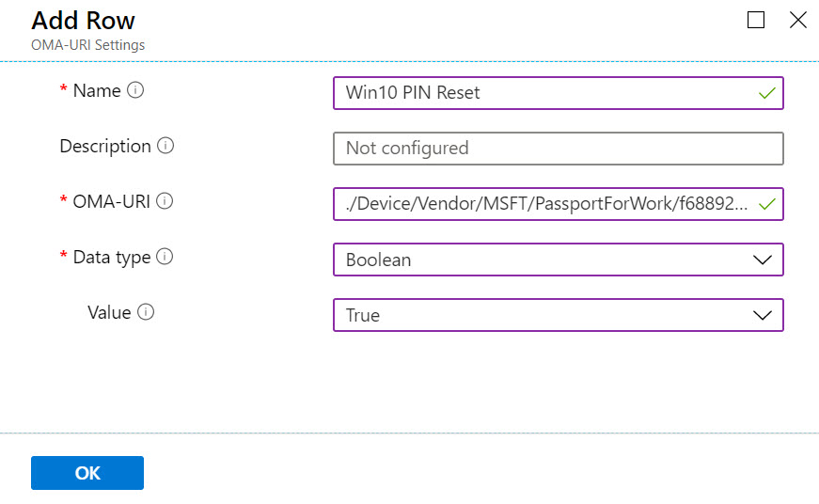
Task: Click the Add Row title
Action: [x=83, y=21]
